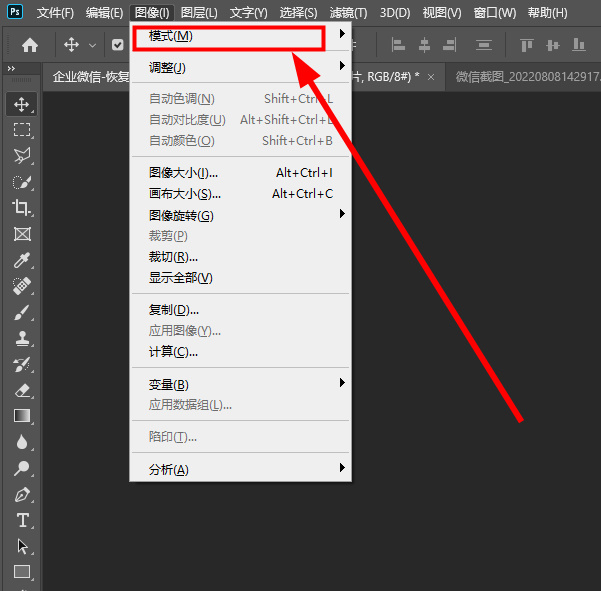Click distribute vertically icon
Image resolution: width=601 pixels, height=591 pixels.
click(x=484, y=45)
